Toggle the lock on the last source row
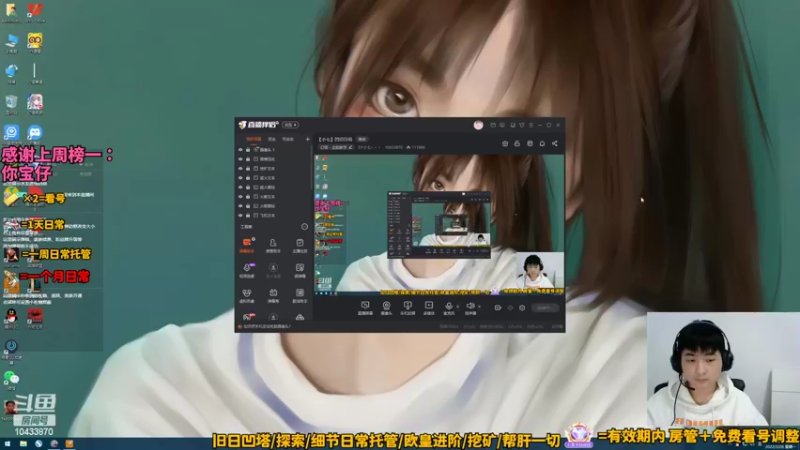The height and width of the screenshot is (450, 800). (248, 215)
